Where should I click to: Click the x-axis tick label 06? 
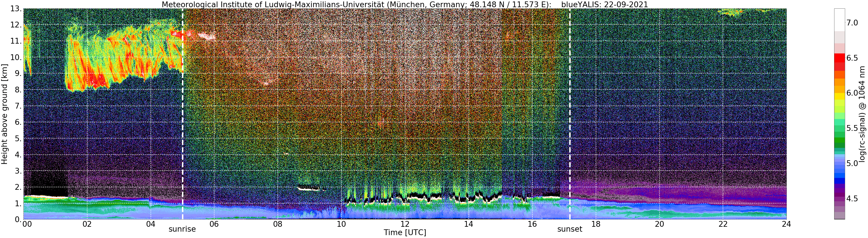click(x=214, y=224)
